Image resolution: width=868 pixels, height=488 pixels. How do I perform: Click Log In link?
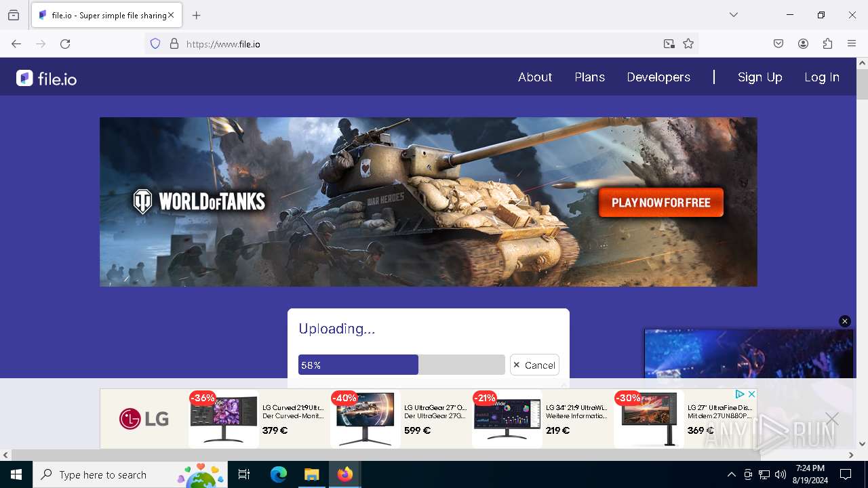pyautogui.click(x=822, y=77)
